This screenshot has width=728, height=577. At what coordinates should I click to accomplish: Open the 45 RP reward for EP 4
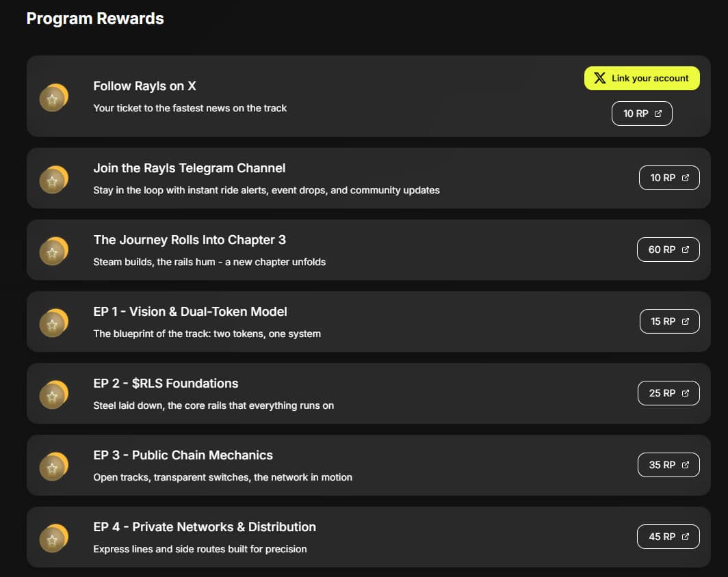coord(668,537)
